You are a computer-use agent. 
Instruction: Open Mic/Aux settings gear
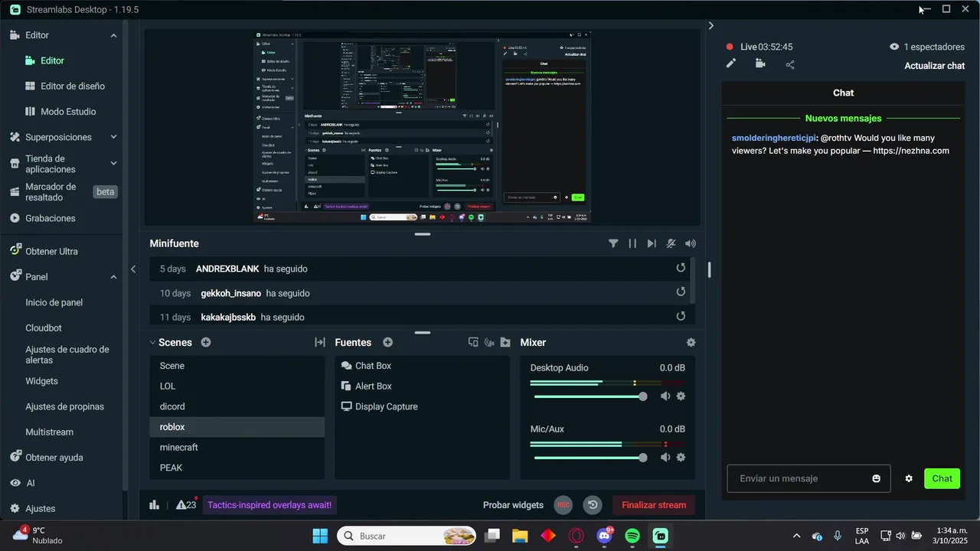[681, 457]
